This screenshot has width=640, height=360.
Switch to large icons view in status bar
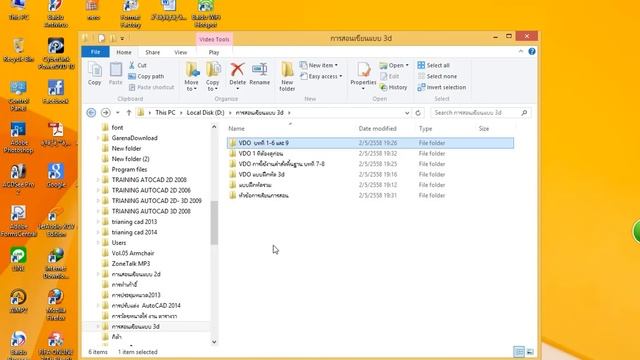(530, 351)
